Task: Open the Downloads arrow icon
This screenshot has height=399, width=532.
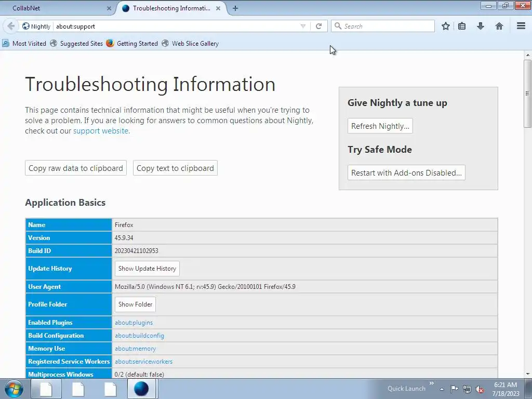Action: (481, 26)
